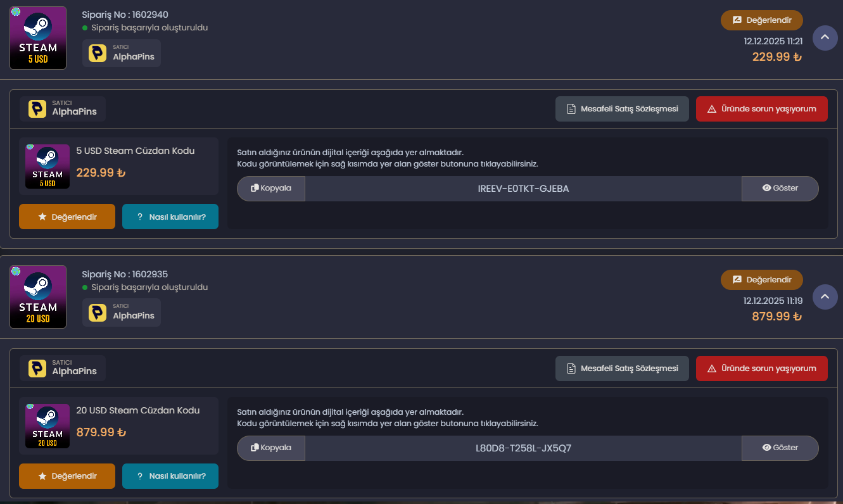This screenshot has width=843, height=504.
Task: Open Mesafeli Satış Sözleşmesi for the 20 USD order
Action: (622, 369)
